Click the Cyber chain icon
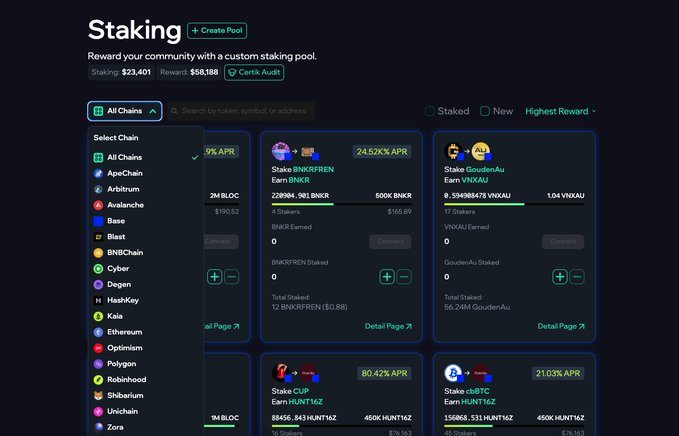 click(98, 268)
